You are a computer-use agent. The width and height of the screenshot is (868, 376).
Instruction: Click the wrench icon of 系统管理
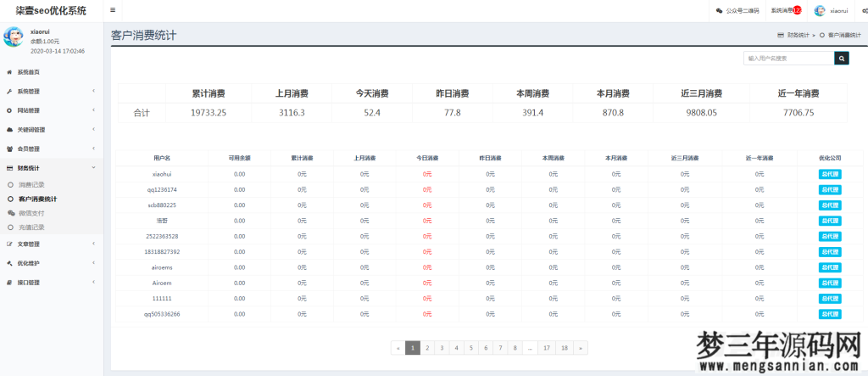point(9,92)
